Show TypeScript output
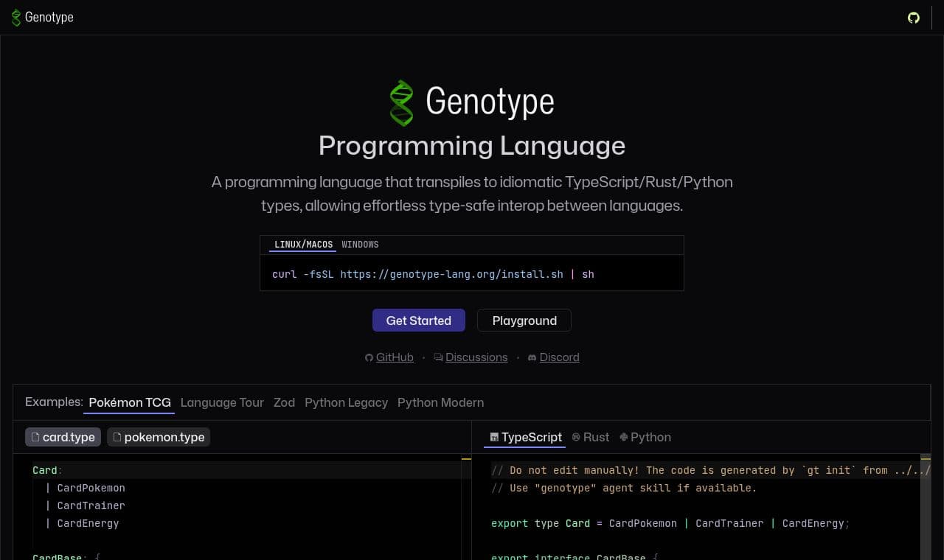The height and width of the screenshot is (560, 944). [x=525, y=437]
